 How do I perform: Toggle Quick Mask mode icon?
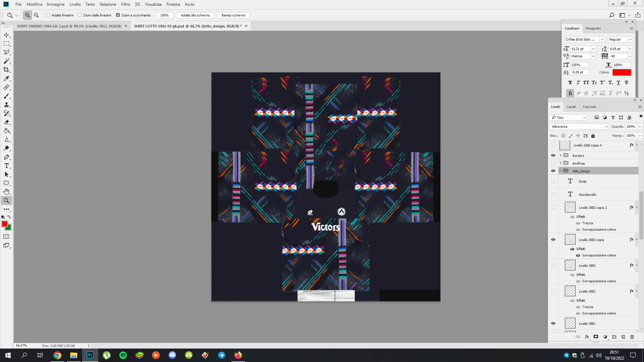pyautogui.click(x=7, y=236)
